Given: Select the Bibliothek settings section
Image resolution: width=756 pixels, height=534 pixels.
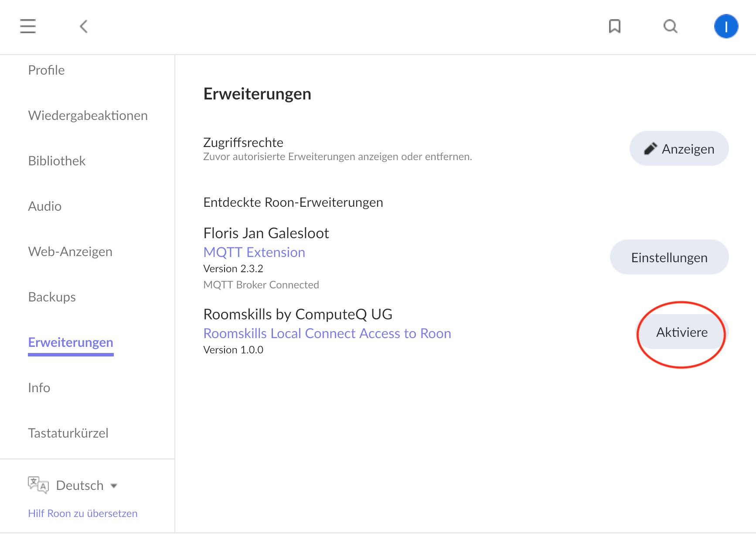Looking at the screenshot, I should 57,161.
